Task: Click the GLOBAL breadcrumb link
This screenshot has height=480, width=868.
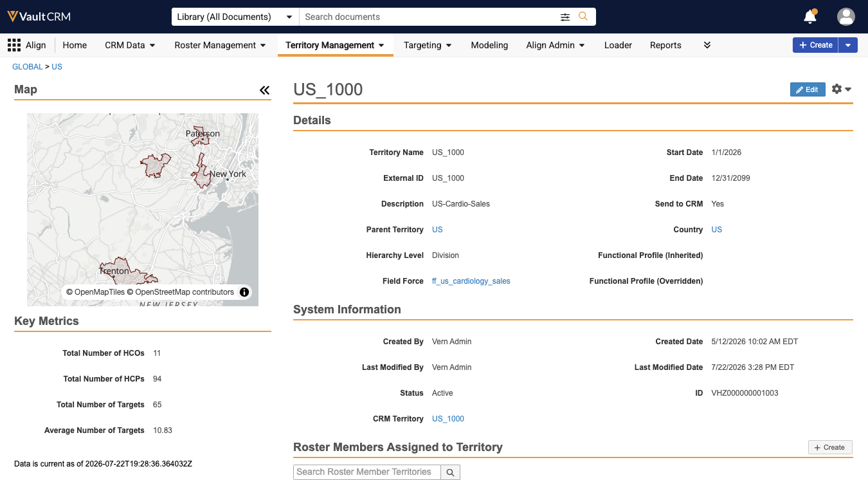Action: click(28, 67)
